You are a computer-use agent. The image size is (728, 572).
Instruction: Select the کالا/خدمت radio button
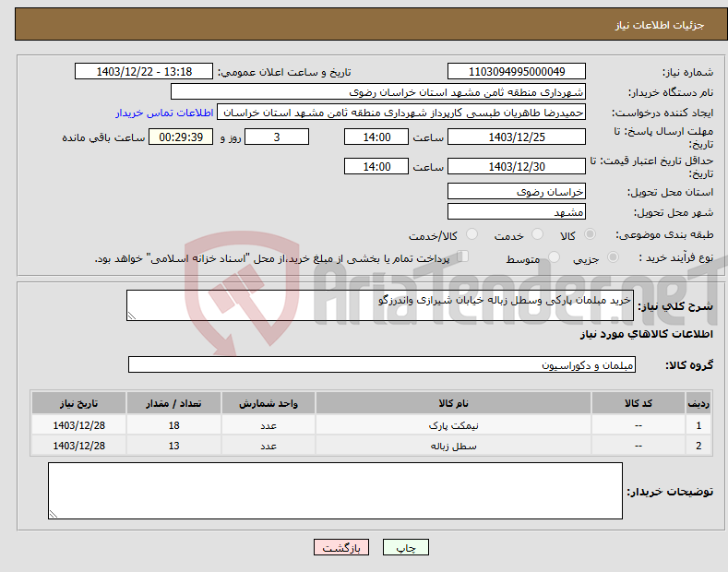pyautogui.click(x=471, y=234)
